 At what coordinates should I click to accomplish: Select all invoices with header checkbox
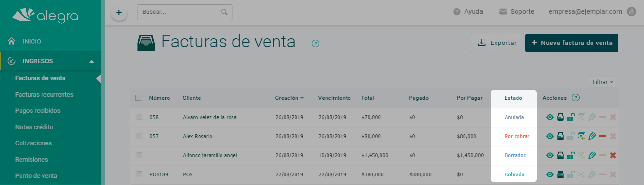(x=138, y=98)
